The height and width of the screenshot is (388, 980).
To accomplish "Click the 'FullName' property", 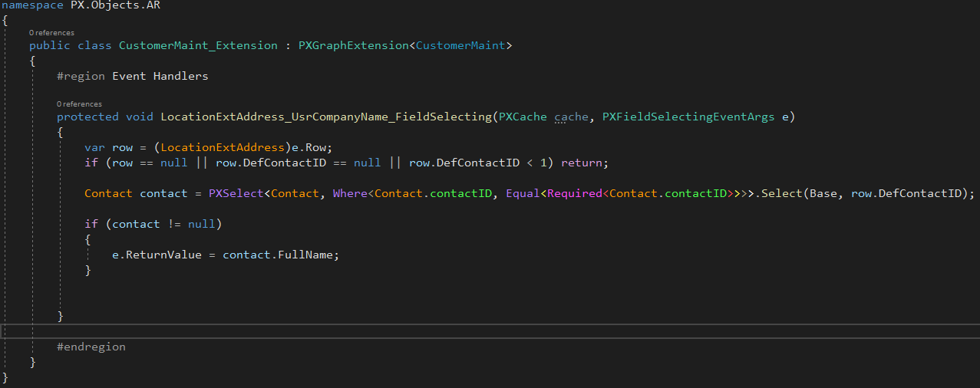I will (307, 255).
